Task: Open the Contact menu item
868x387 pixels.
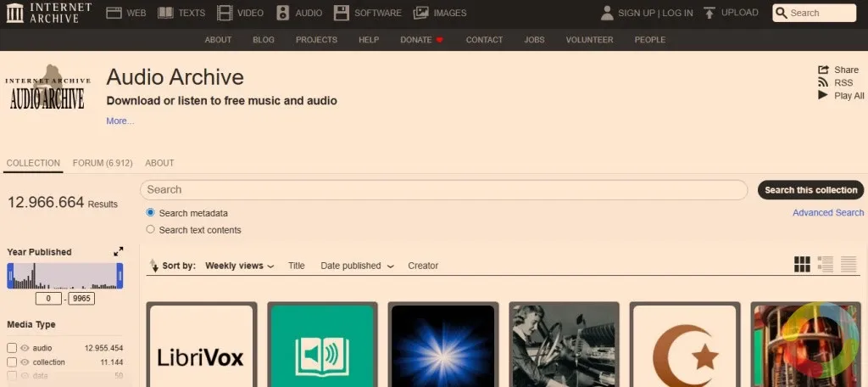Action: 484,40
